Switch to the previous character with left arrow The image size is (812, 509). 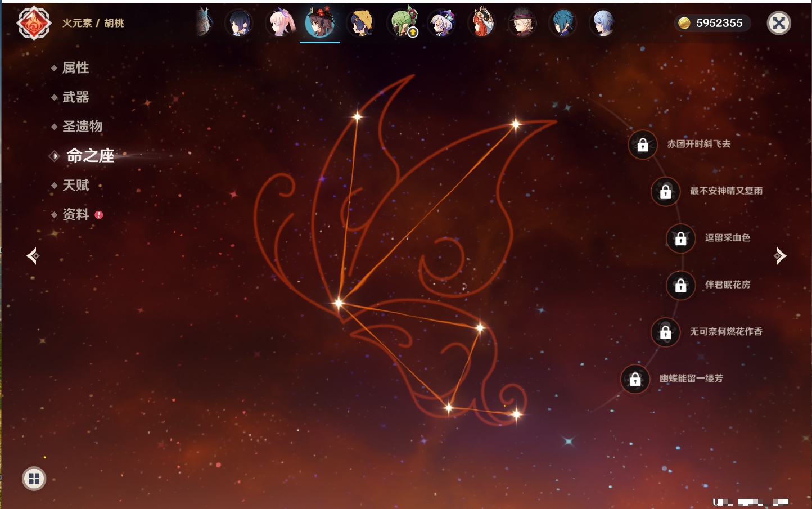point(33,256)
